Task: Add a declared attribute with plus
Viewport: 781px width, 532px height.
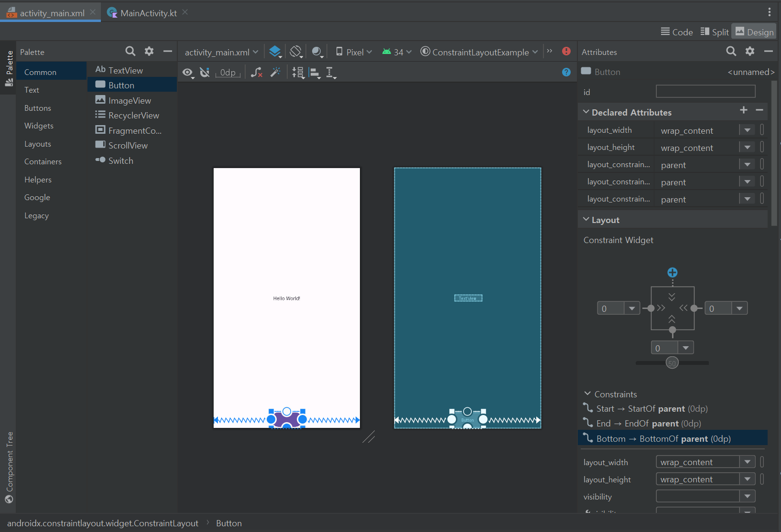Action: tap(744, 110)
